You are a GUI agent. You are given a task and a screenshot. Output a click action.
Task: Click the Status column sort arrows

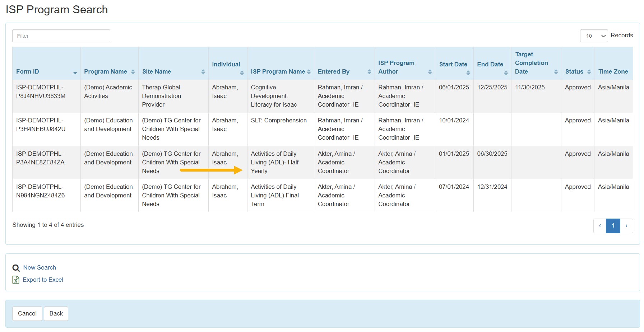589,72
